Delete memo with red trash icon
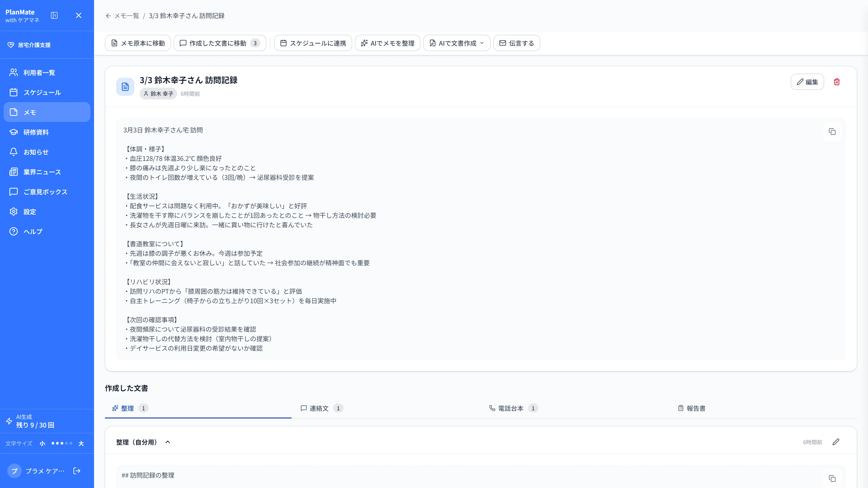The height and width of the screenshot is (488, 868). point(837,82)
